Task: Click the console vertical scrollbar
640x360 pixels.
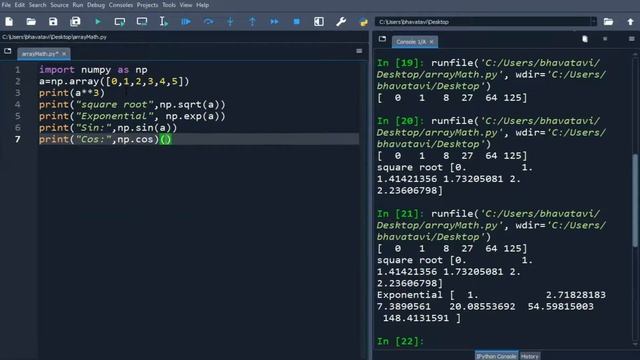Action: [x=635, y=200]
